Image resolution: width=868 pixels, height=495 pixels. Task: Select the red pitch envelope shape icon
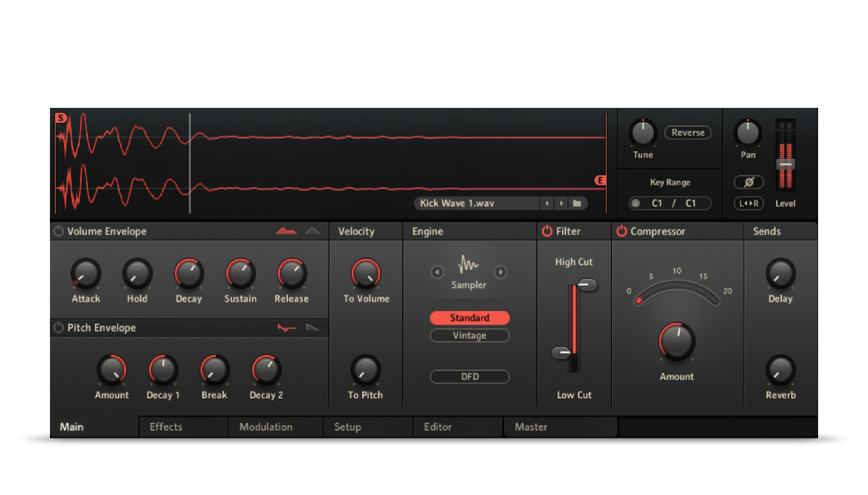287,328
